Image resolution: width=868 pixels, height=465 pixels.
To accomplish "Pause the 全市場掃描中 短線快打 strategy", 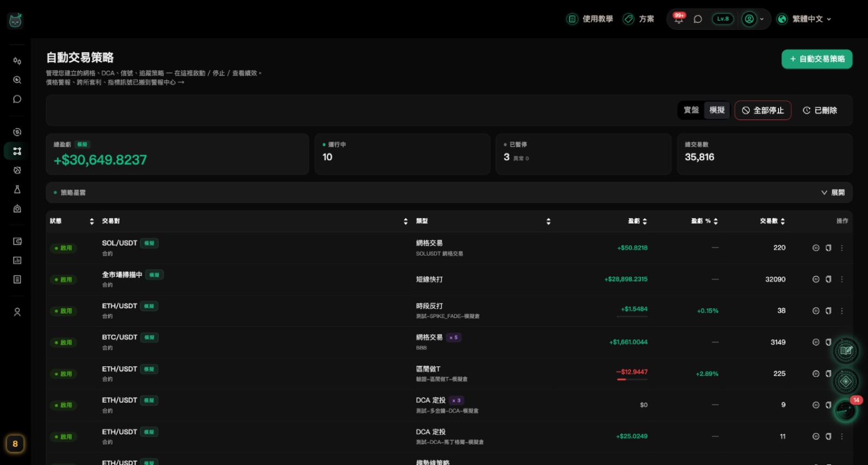I will click(x=816, y=279).
